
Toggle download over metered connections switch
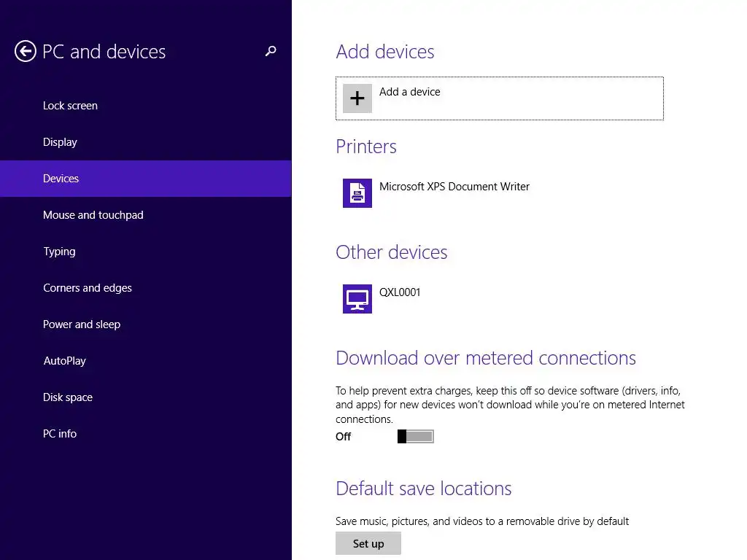416,436
